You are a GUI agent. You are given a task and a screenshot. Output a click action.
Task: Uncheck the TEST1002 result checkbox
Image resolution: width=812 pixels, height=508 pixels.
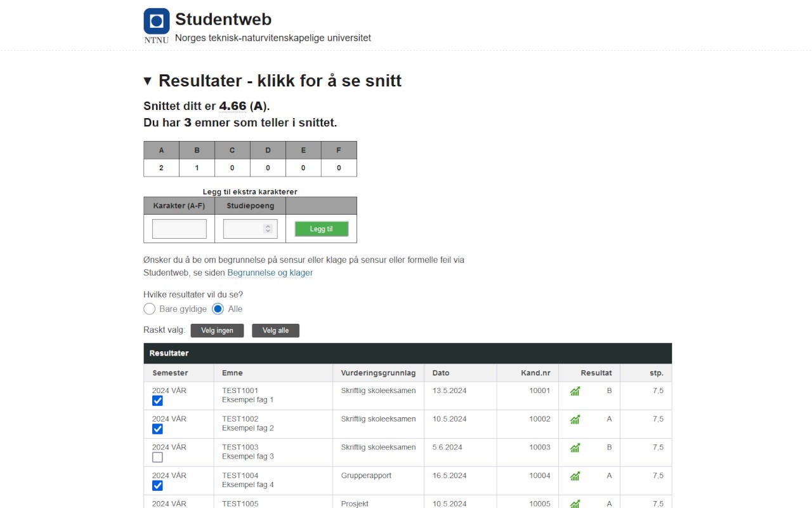[157, 429]
